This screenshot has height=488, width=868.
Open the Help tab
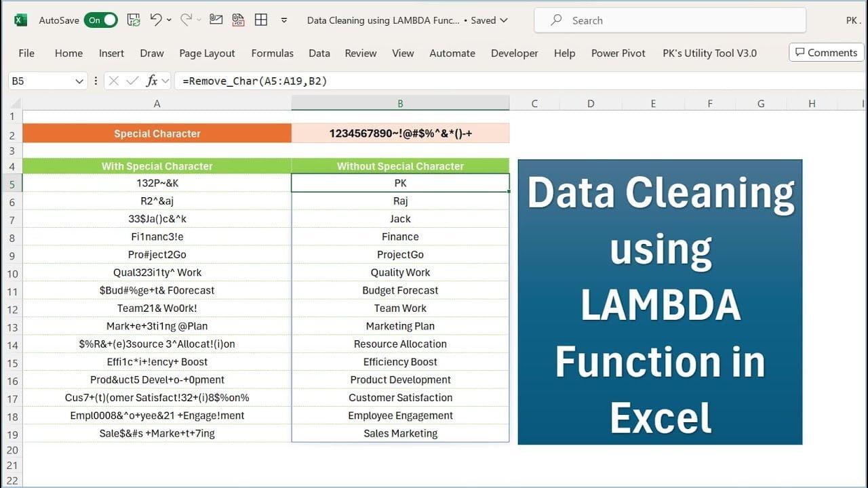point(564,53)
